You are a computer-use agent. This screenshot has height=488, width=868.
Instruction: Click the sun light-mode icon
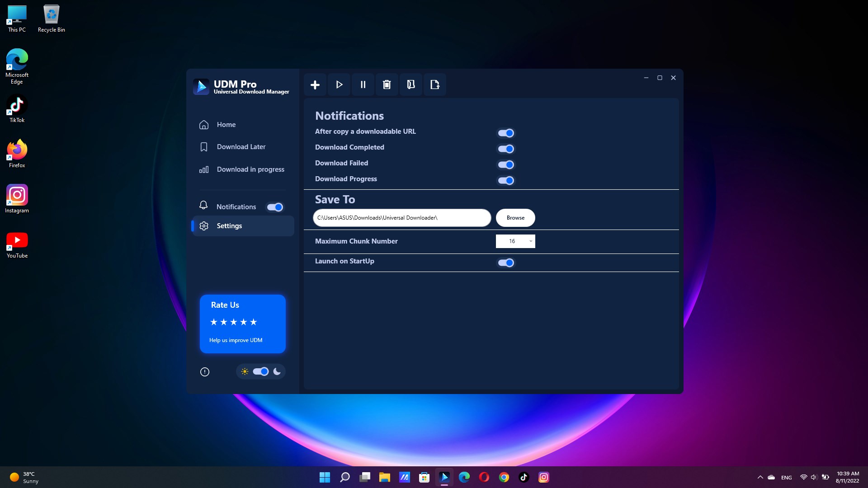click(x=245, y=371)
